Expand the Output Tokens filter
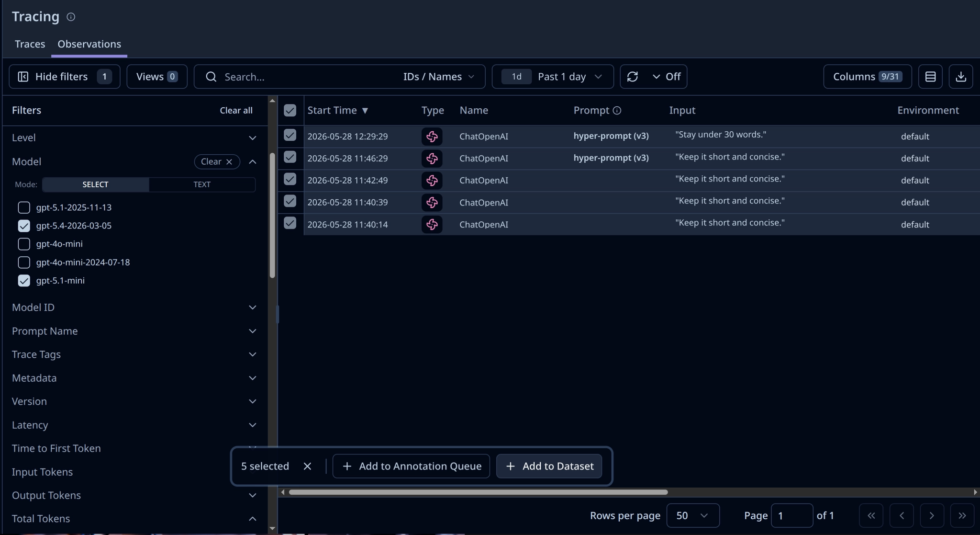 tap(252, 495)
